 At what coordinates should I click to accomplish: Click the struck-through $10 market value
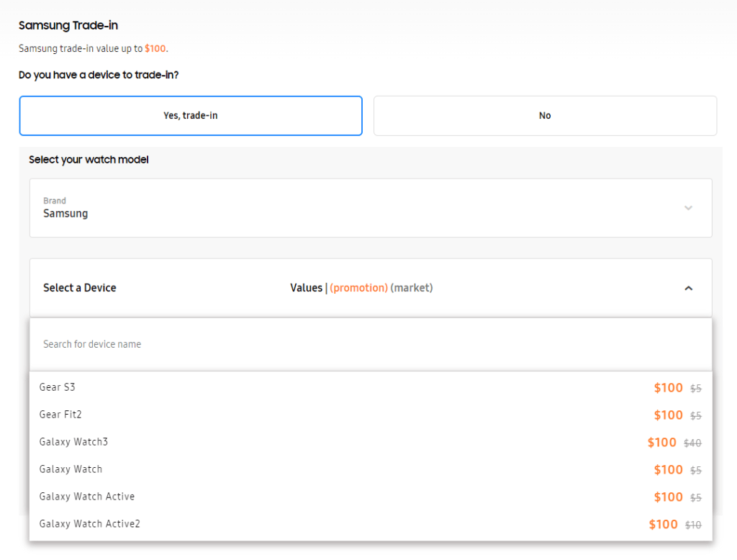(692, 525)
